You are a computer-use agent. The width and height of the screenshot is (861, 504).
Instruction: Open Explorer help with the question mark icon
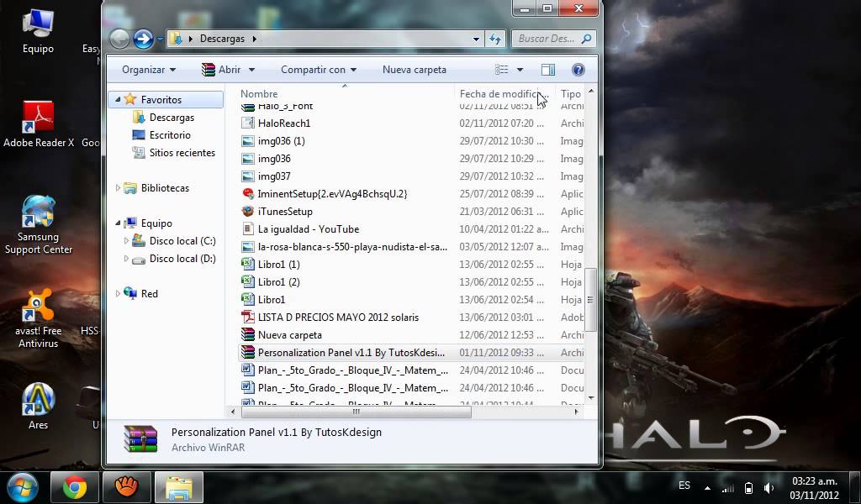pyautogui.click(x=578, y=70)
